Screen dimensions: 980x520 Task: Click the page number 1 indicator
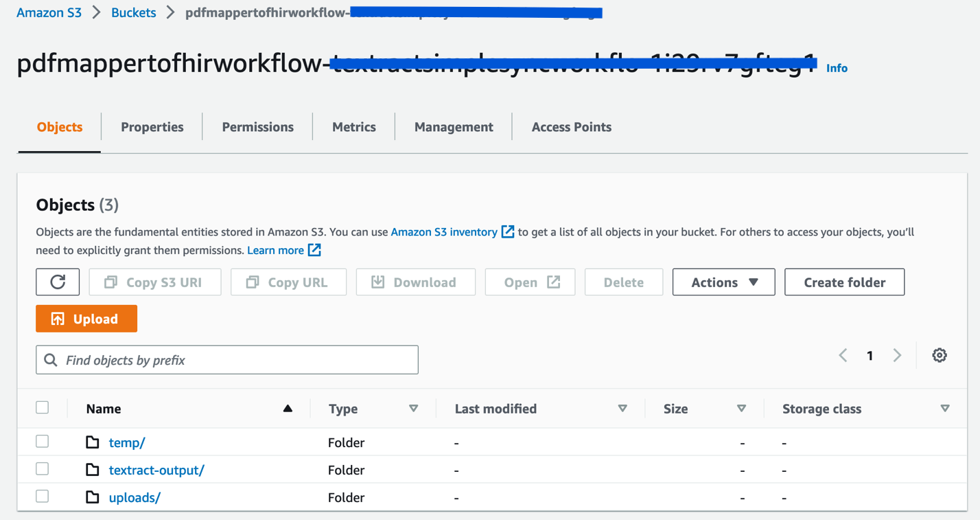pos(870,355)
